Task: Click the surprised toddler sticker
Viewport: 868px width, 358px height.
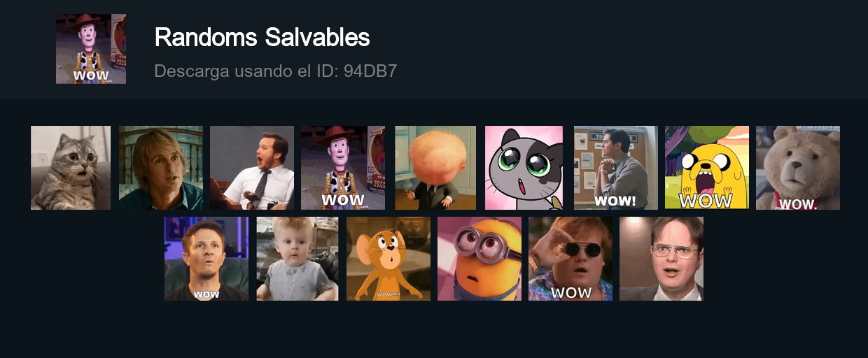Action: pyautogui.click(x=297, y=259)
